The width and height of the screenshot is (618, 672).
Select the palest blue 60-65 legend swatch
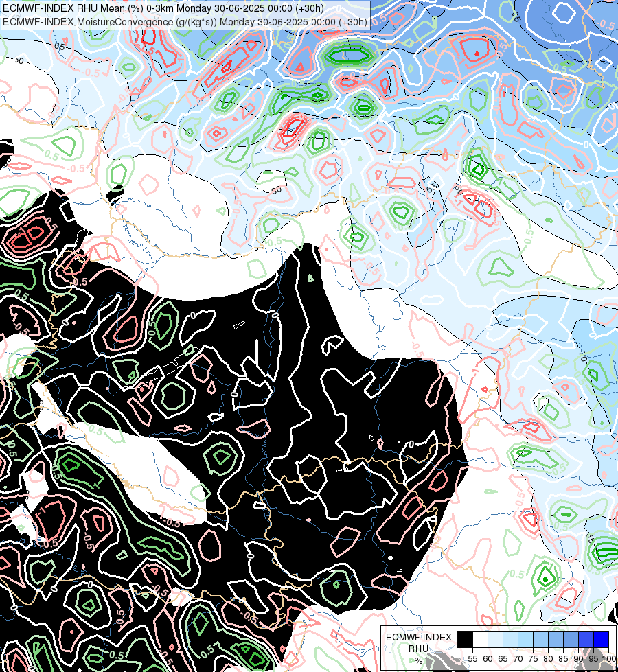coord(495,639)
